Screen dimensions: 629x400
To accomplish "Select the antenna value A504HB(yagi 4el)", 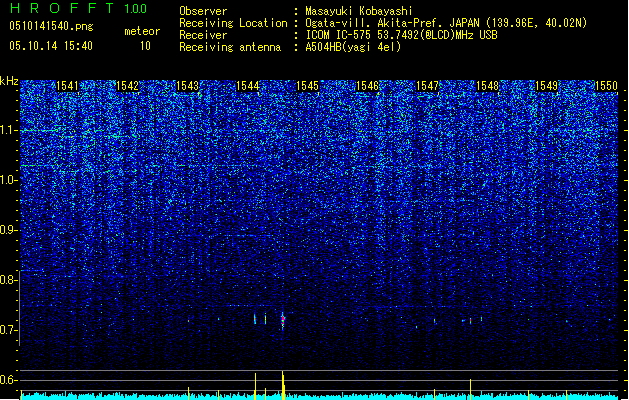I will (353, 47).
